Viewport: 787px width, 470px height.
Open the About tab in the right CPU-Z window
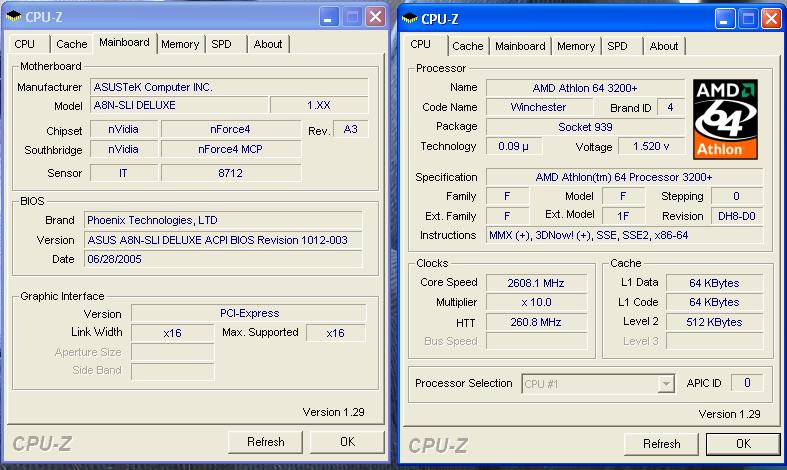click(664, 46)
